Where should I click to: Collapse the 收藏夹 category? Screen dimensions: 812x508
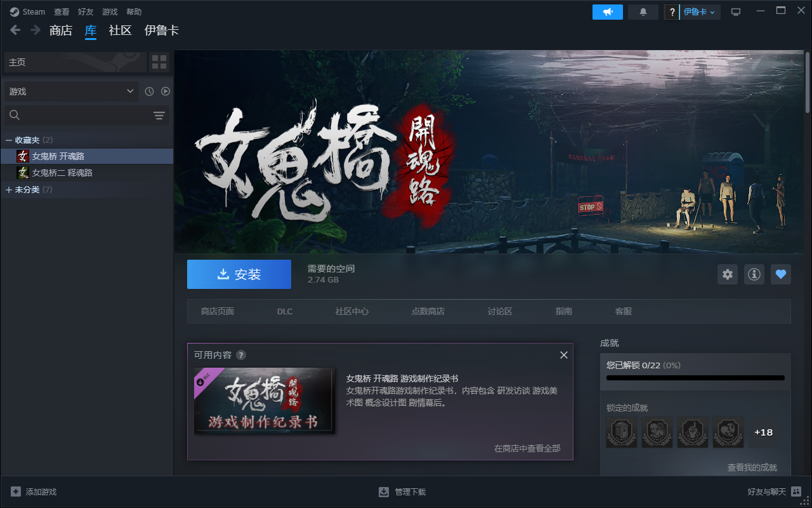[x=9, y=140]
